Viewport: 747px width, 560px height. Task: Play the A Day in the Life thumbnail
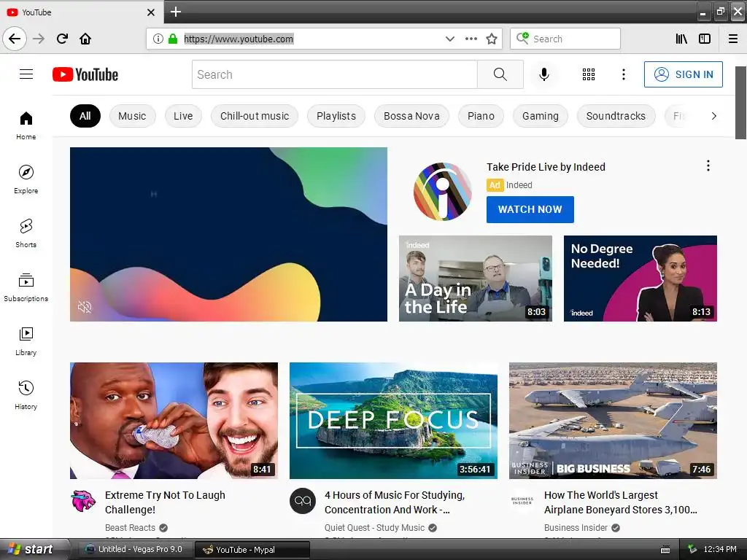[476, 279]
